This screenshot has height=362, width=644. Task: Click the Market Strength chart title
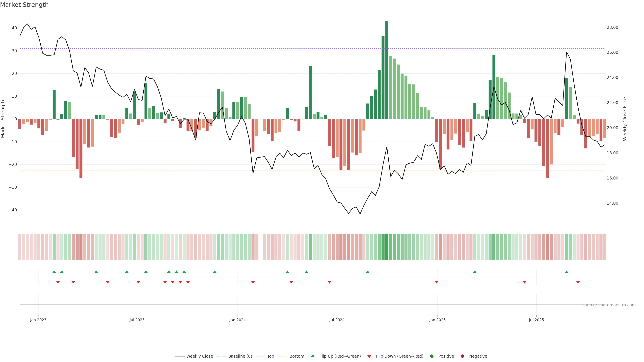pyautogui.click(x=24, y=5)
